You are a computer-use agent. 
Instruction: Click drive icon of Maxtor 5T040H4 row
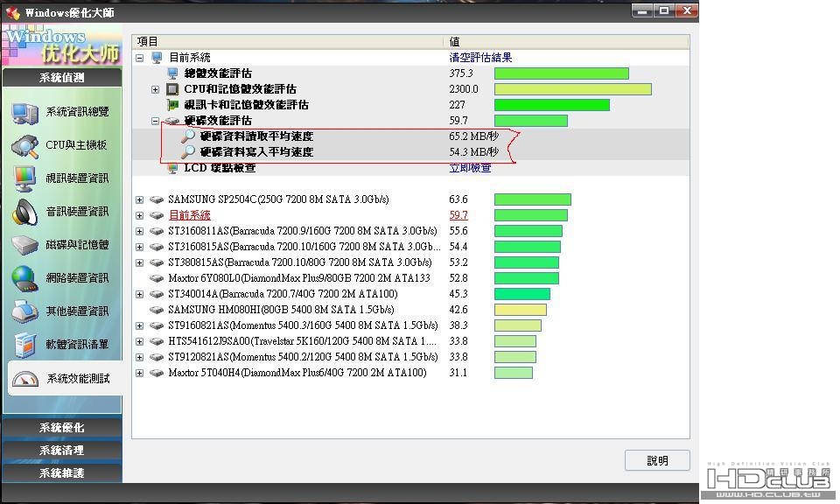coord(157,373)
